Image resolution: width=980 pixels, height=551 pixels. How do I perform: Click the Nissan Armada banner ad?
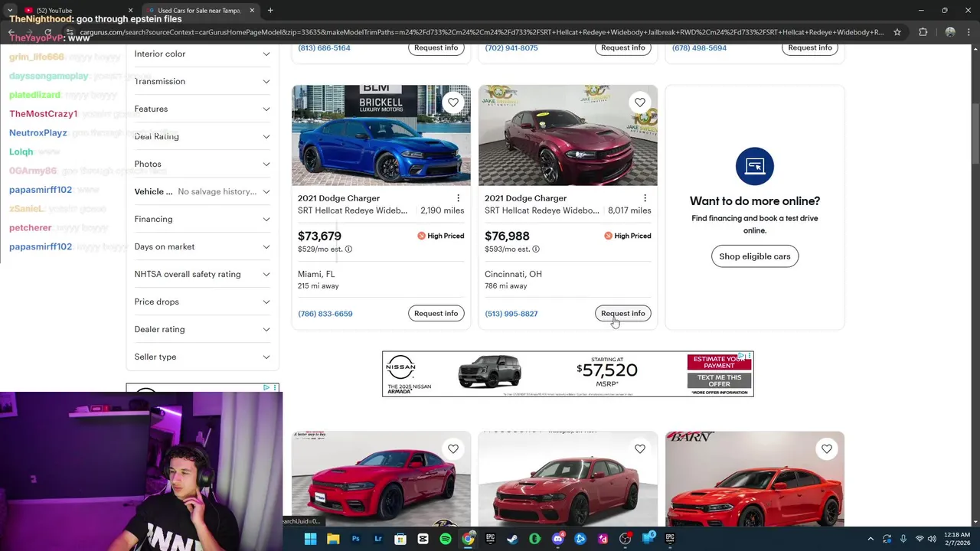tap(568, 374)
